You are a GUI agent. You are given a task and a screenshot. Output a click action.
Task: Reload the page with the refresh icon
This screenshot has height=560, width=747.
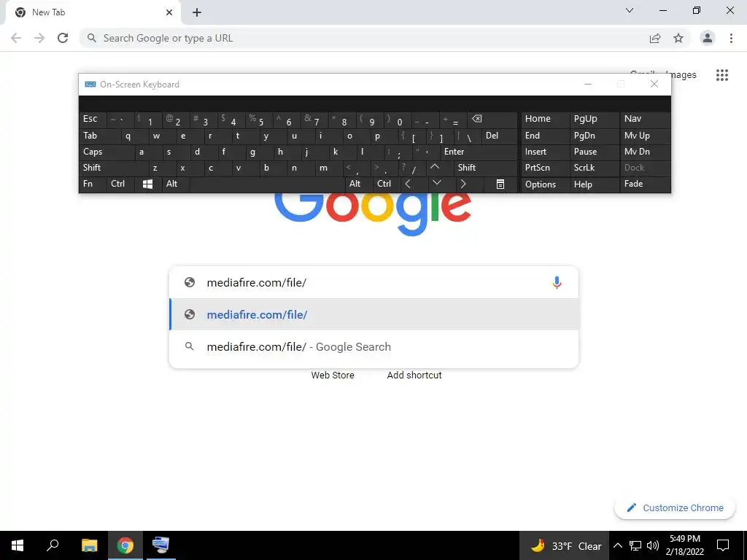click(x=63, y=38)
